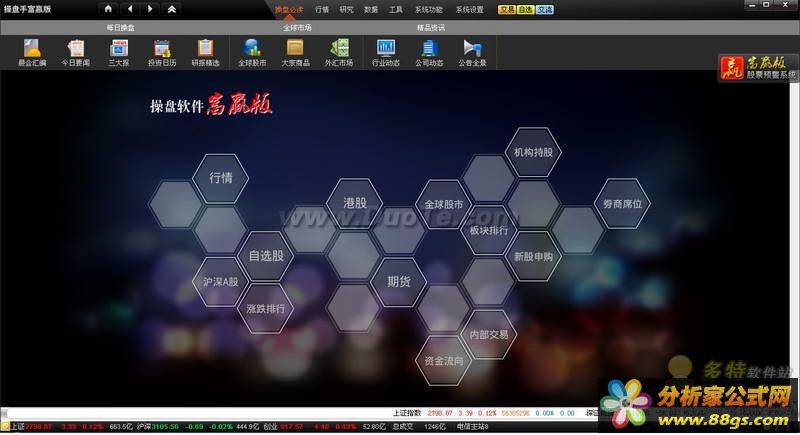
Task: Open the 工具 menu
Action: tap(395, 10)
